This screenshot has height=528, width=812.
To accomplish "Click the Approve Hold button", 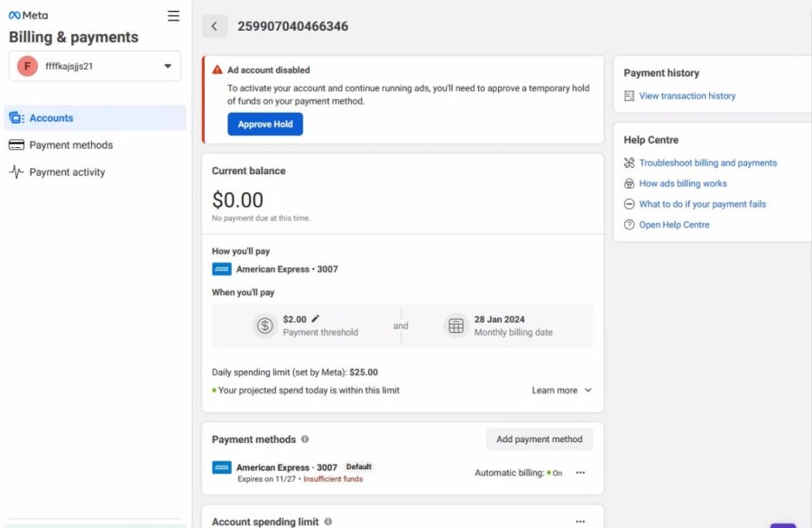I will click(264, 125).
